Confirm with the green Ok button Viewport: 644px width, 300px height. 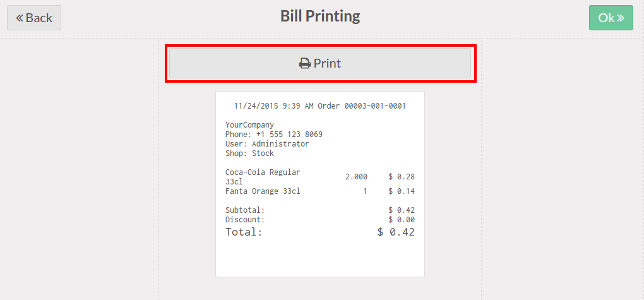click(611, 18)
